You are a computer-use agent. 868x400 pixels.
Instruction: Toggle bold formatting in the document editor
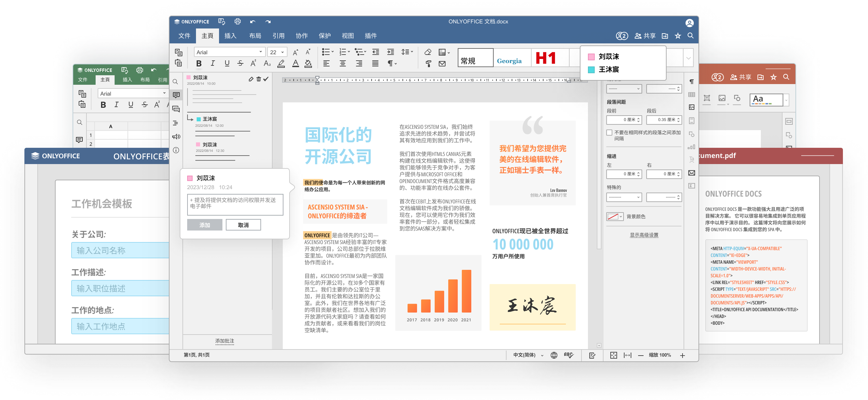click(x=199, y=63)
